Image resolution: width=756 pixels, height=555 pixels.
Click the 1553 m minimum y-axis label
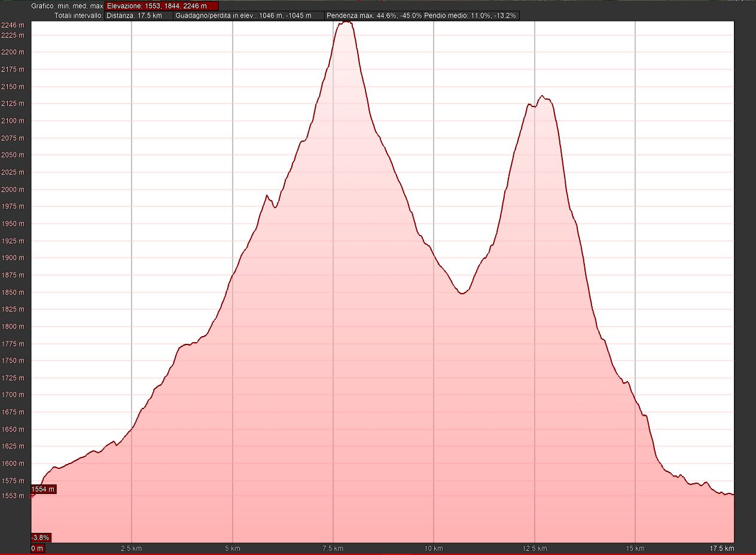pos(13,496)
